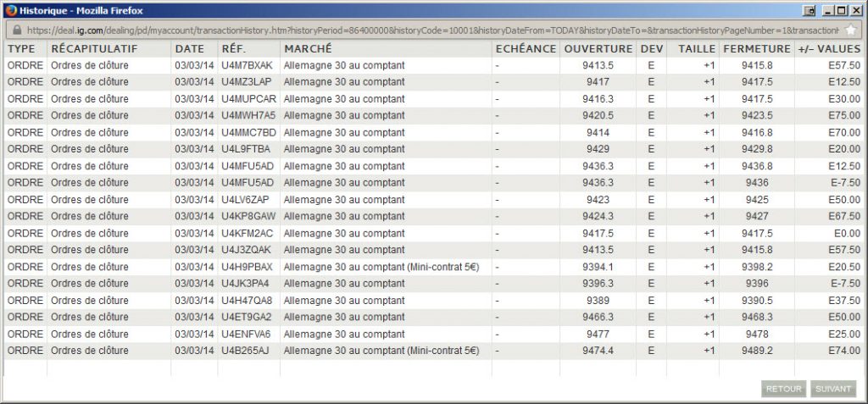Click the E30.00 value
Image resolution: width=868 pixels, height=404 pixels.
click(844, 99)
